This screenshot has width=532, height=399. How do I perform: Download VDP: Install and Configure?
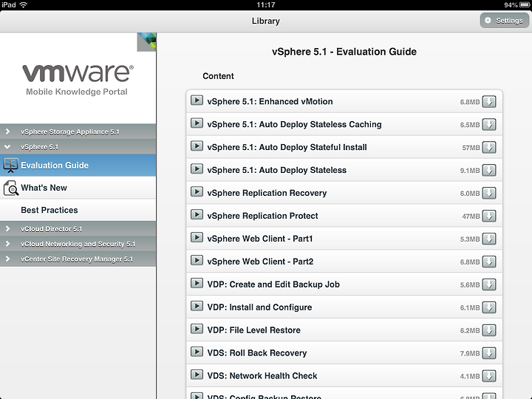489,307
